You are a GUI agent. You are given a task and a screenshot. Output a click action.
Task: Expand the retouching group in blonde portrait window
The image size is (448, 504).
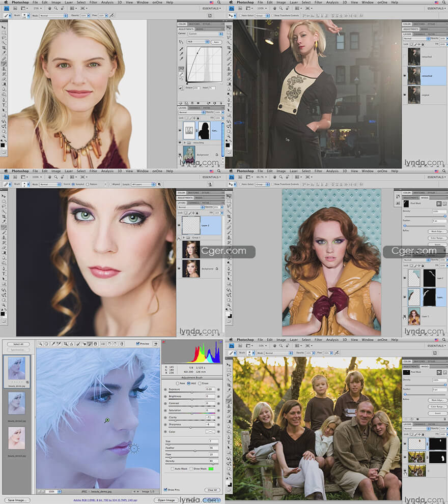coord(185,142)
